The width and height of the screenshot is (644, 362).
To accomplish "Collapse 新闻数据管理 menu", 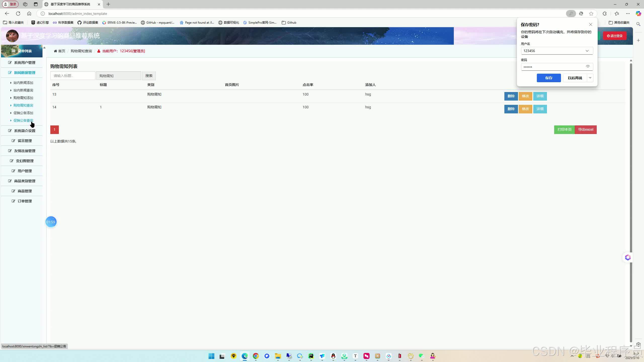I will click(22, 73).
